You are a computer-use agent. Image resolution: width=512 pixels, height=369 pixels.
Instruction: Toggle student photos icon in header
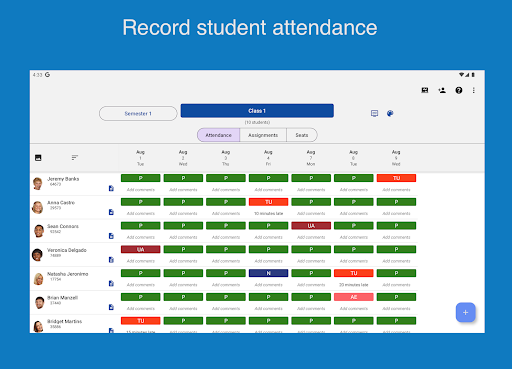(38, 158)
